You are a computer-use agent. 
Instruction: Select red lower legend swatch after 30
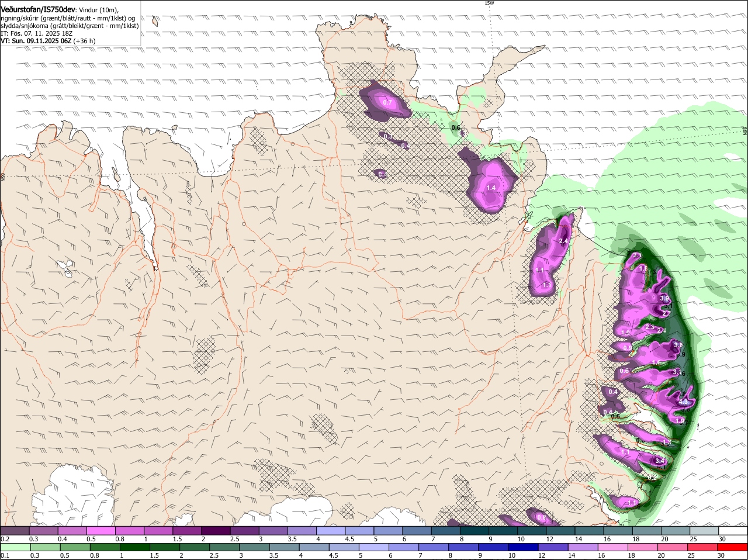[733, 547]
